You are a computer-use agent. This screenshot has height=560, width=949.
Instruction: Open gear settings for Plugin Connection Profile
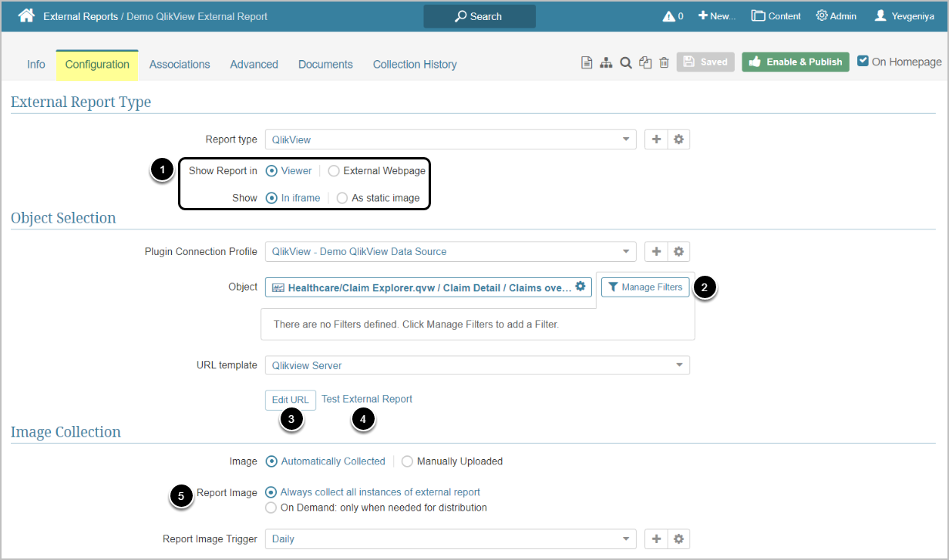point(678,252)
